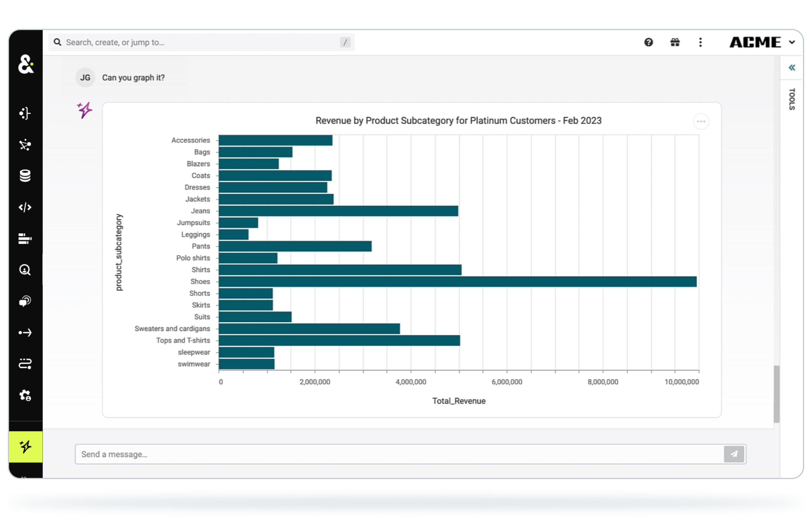This screenshot has height=526, width=812.
Task: Click the magnifier search sidebar icon
Action: point(25,270)
